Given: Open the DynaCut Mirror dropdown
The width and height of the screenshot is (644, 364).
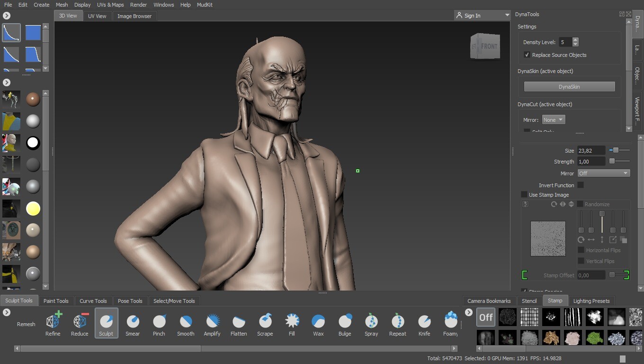Looking at the screenshot, I should [x=553, y=119].
